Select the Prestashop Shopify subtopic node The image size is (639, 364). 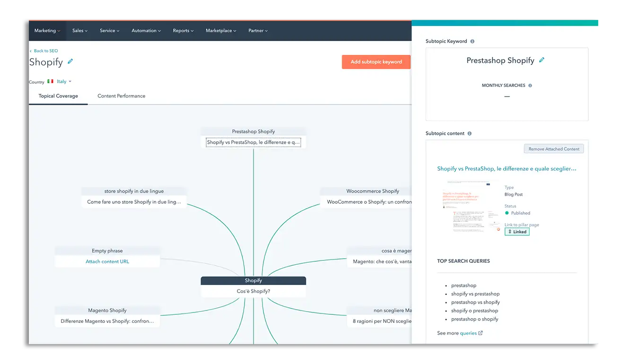254,131
